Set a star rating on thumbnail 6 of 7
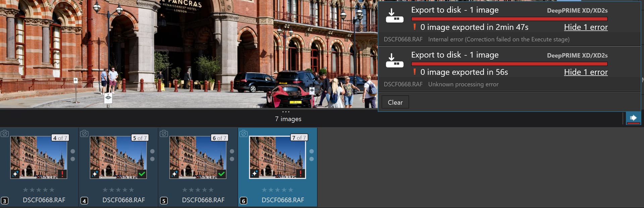Viewport: 644px width, 208px height. pyautogui.click(x=198, y=190)
